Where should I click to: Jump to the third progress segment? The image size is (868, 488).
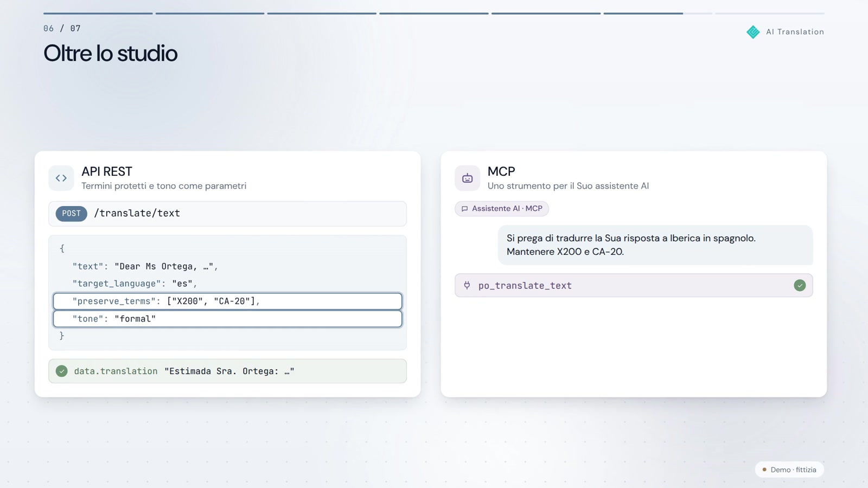322,13
